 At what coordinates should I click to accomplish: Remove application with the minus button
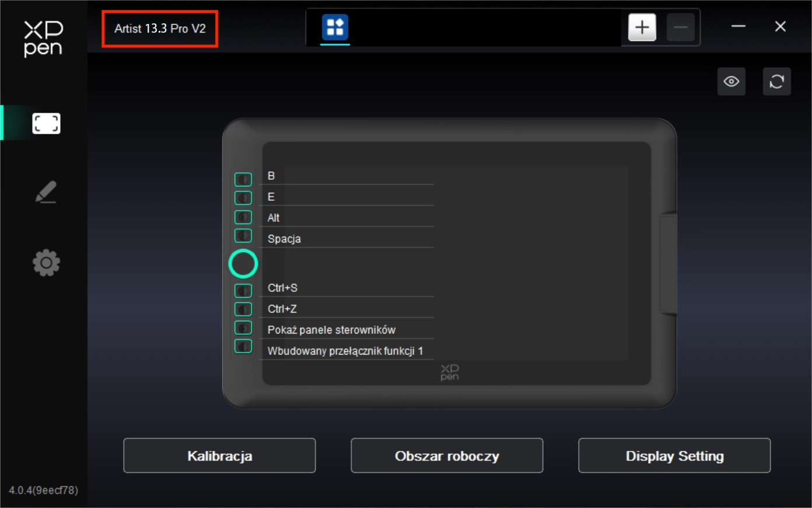680,27
